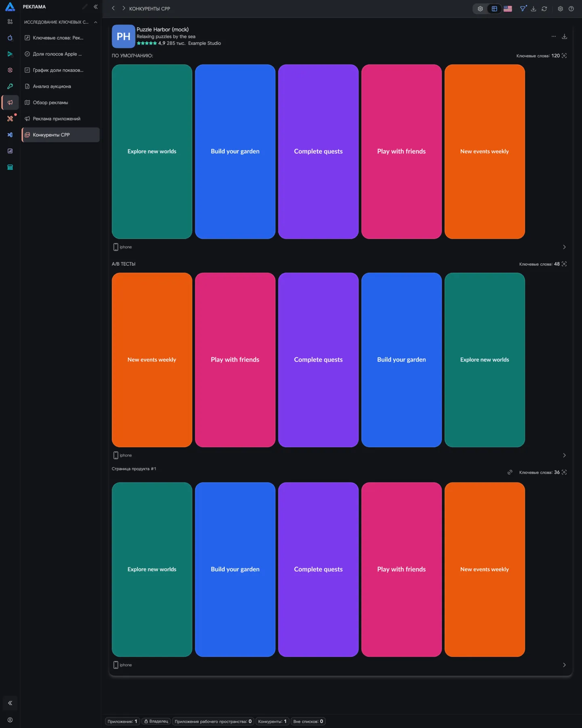The height and width of the screenshot is (728, 582).
Task: Show more screenshots in the A/B tests row
Action: coord(564,455)
